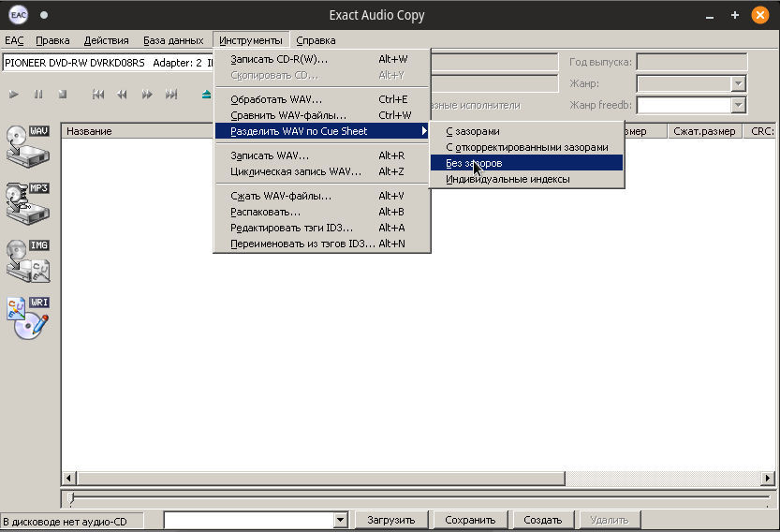Click the IMG copy image icon
This screenshot has width=780, height=532.
click(x=28, y=260)
